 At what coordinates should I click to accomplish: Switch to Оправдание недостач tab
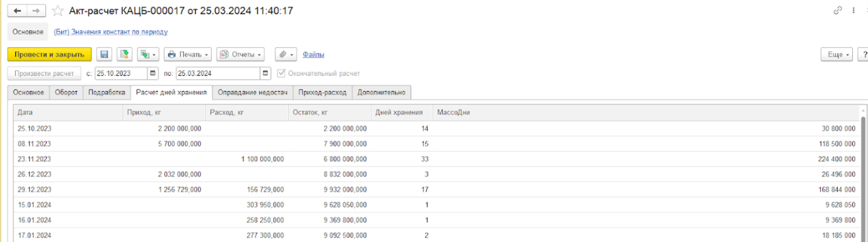(x=253, y=92)
